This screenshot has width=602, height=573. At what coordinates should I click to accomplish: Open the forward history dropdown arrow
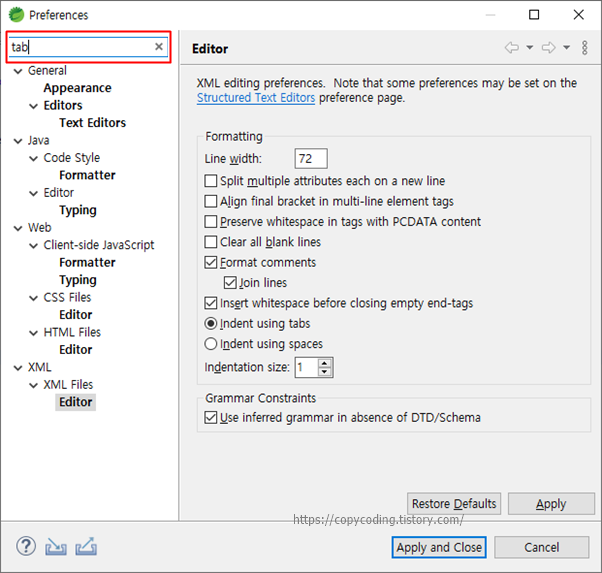pos(567,48)
